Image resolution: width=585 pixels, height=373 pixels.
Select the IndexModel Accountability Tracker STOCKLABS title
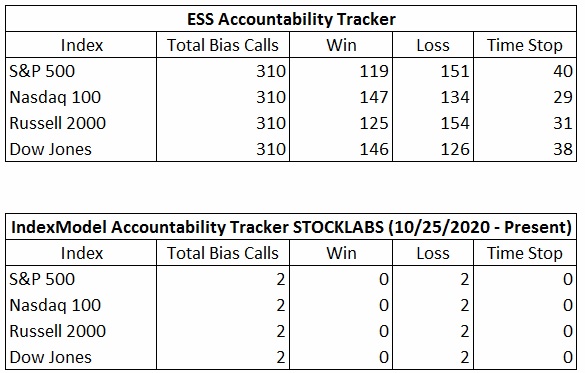pyautogui.click(x=291, y=227)
